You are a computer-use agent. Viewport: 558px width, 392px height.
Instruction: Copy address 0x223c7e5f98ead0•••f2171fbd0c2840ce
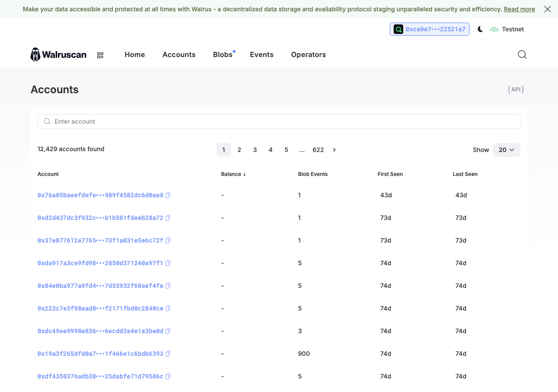click(168, 308)
